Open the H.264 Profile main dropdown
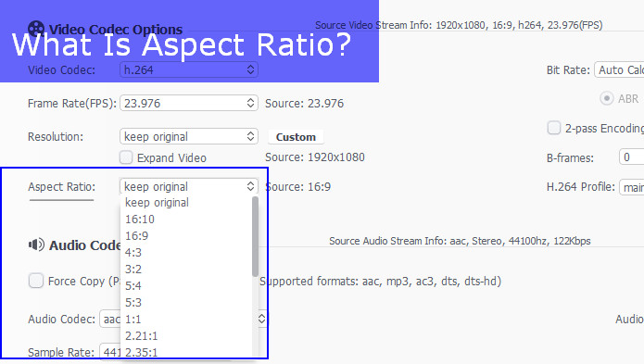 (632, 187)
